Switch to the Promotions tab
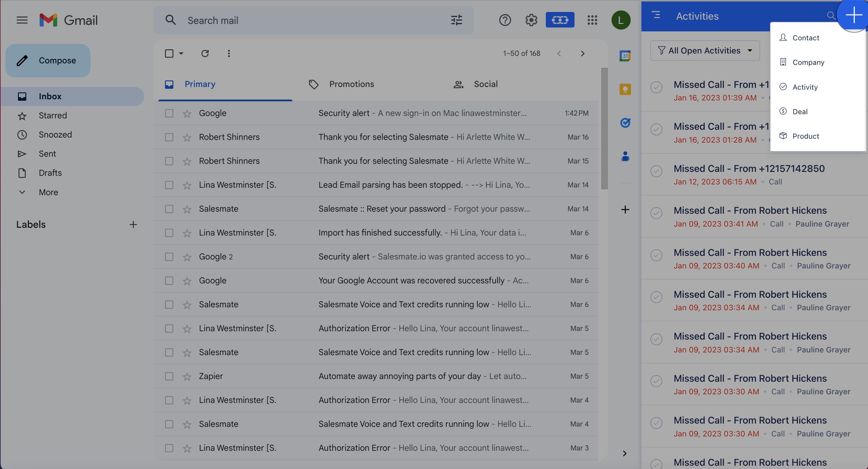Viewport: 868px width, 469px height. [352, 84]
